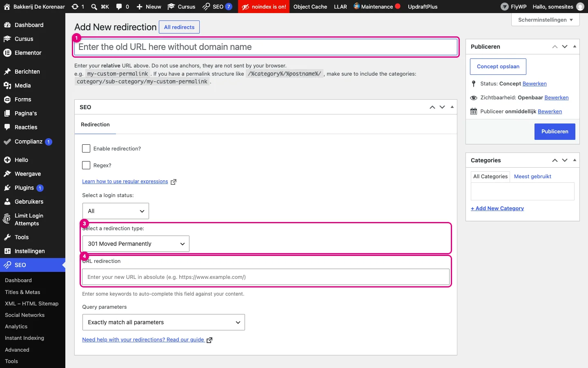Screen dimensions: 588x368
Task: Focus the URL redirection input field
Action: click(x=266, y=277)
